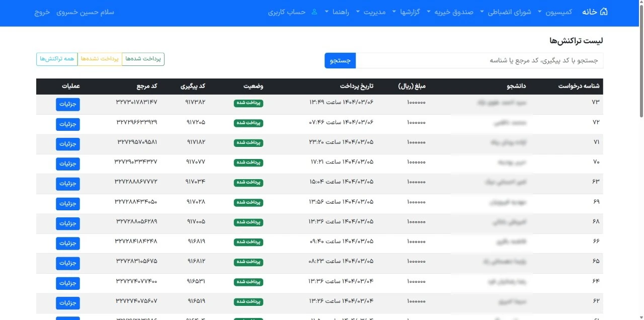Image resolution: width=644 pixels, height=320 pixels.
Task: Open the مدیریت menu
Action: tap(371, 12)
